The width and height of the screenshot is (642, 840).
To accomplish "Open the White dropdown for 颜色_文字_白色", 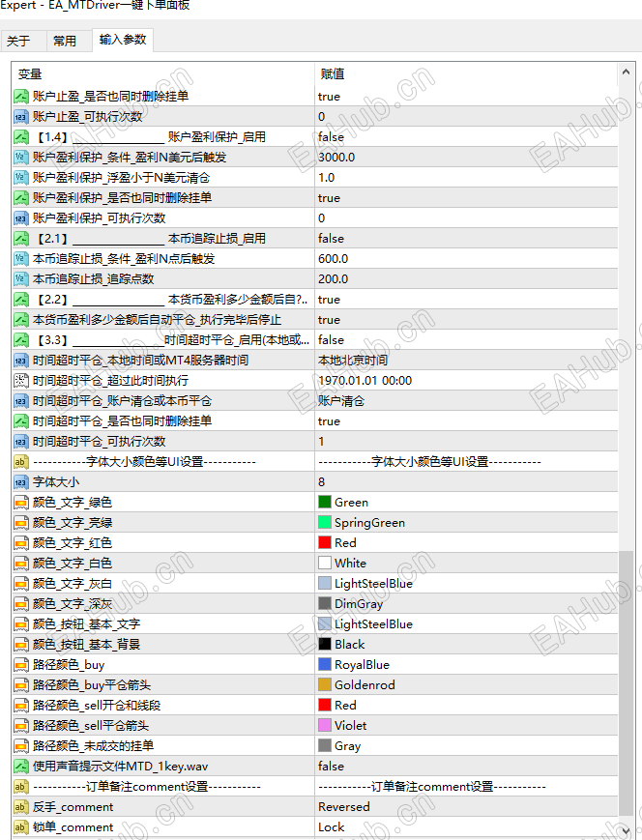I will click(x=466, y=564).
